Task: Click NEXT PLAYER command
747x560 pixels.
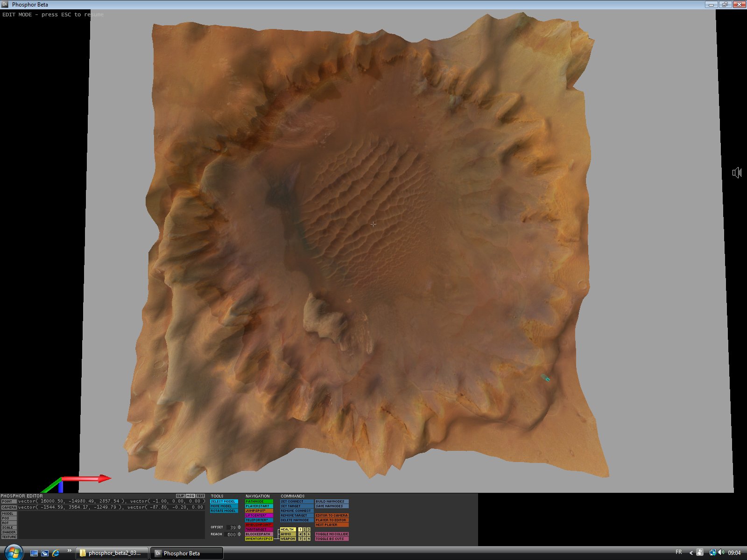Action: [x=332, y=525]
